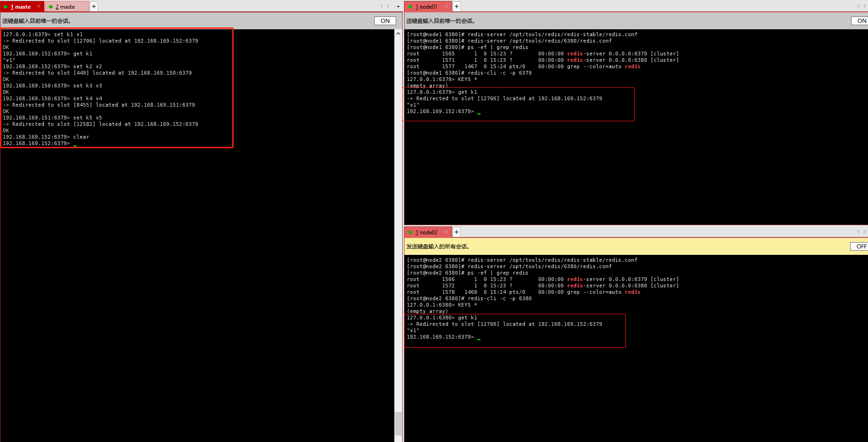Add a new tab beside node01
Screen dimensions: 868x442
(x=457, y=6)
